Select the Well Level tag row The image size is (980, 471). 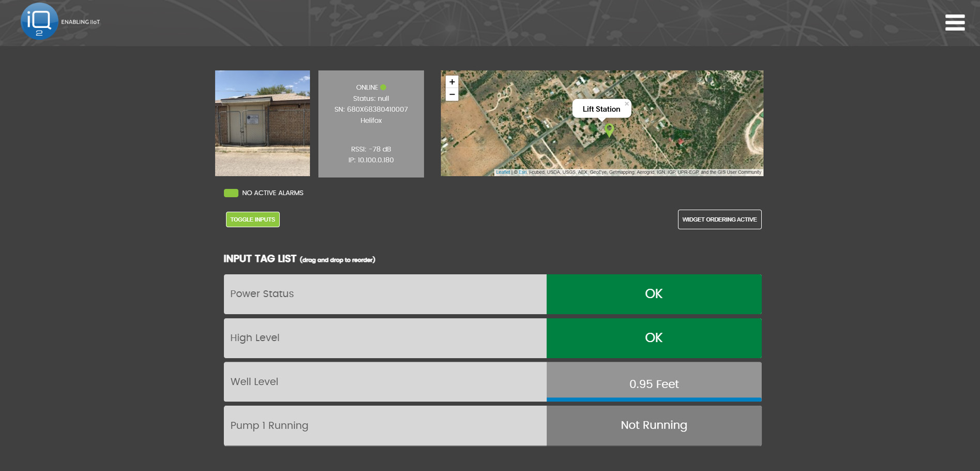coord(385,382)
